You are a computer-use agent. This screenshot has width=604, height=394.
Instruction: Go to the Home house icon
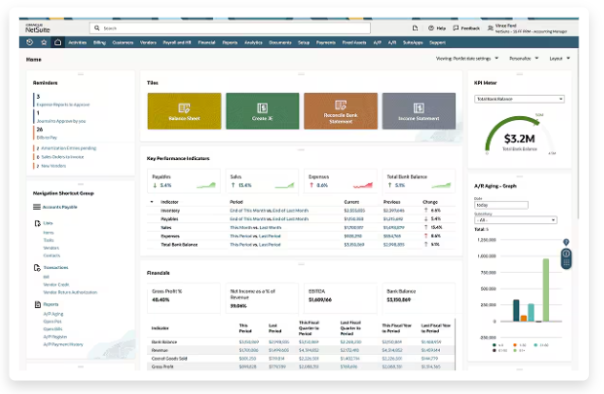pyautogui.click(x=58, y=42)
